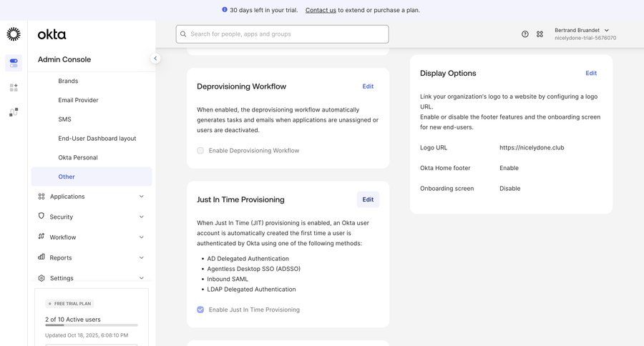Toggle Enable Deprovisioning Workflow checkbox
The height and width of the screenshot is (346, 644).
[x=200, y=151]
